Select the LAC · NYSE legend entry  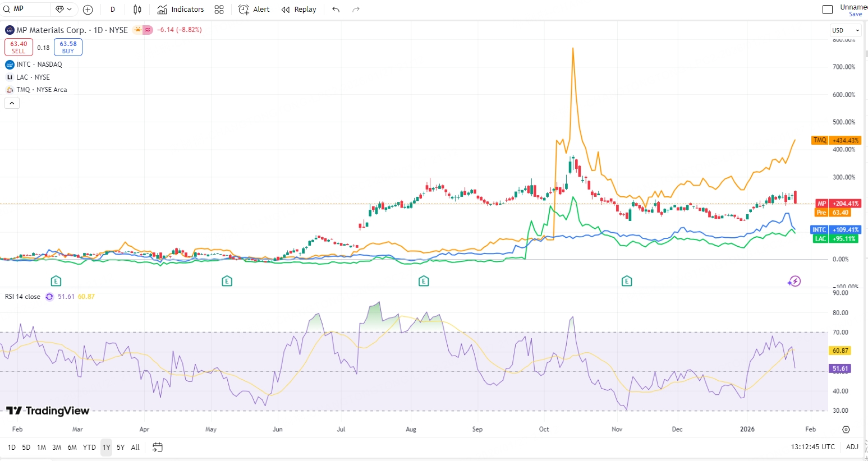[x=33, y=77]
